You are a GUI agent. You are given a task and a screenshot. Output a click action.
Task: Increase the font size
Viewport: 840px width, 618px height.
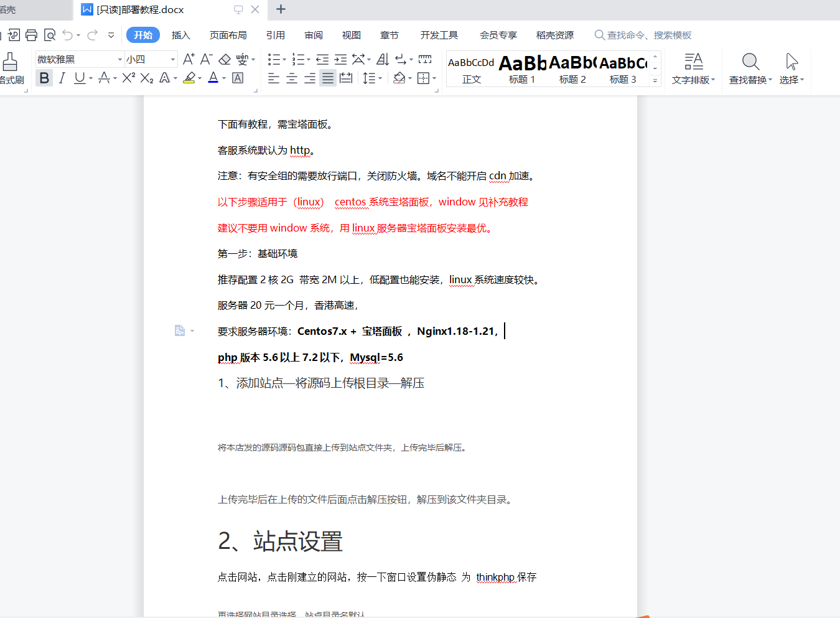188,59
